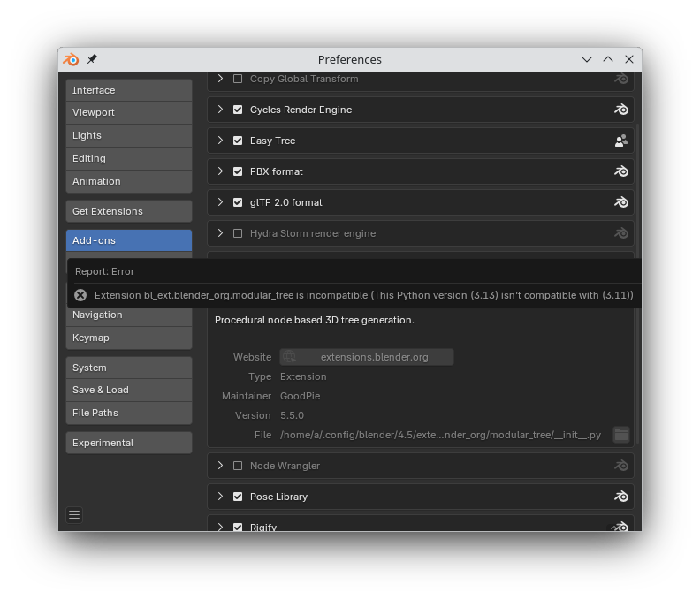Screen dimensions: 700x600
Task: Click the modular_tree file path text
Action: click(x=440, y=435)
